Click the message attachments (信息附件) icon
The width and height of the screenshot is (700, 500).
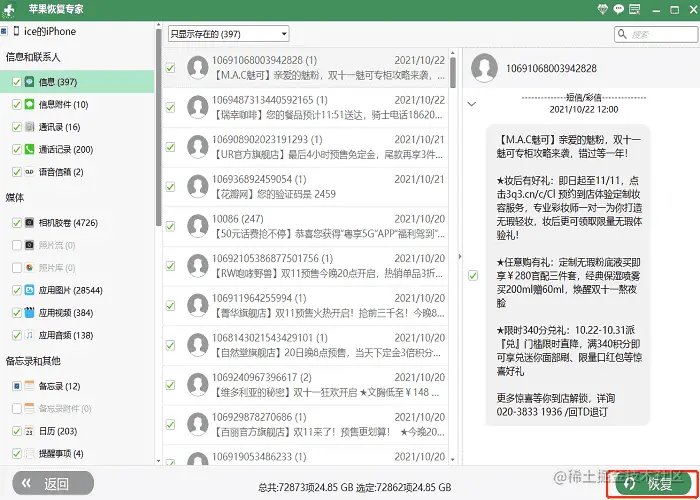click(29, 104)
